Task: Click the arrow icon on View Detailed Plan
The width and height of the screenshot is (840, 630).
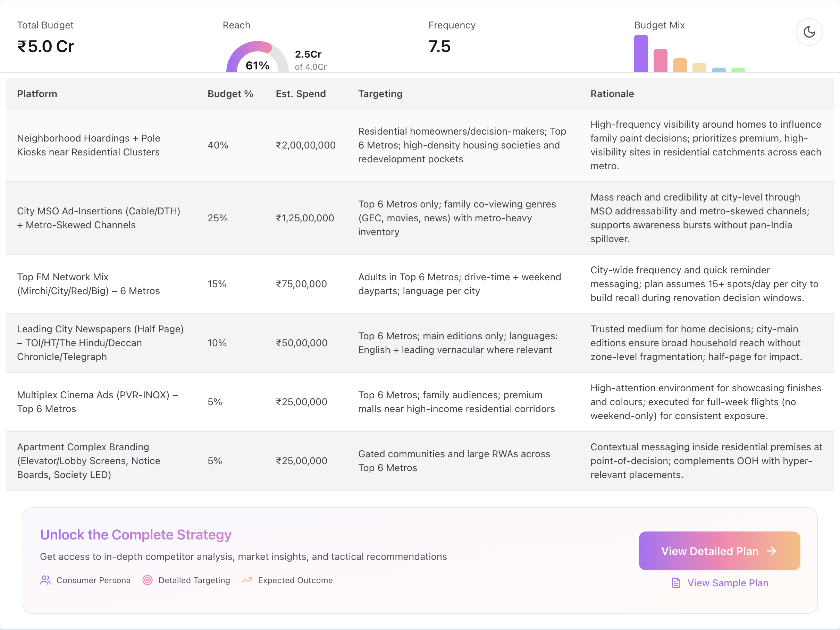Action: (771, 551)
